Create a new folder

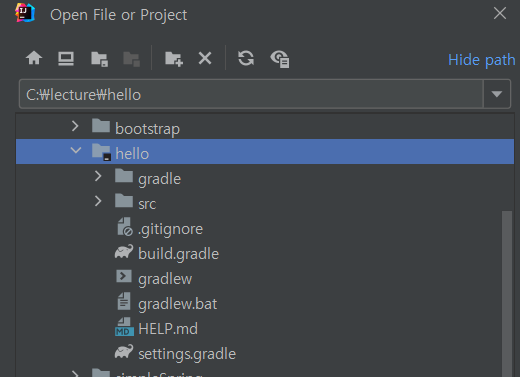pyautogui.click(x=174, y=59)
